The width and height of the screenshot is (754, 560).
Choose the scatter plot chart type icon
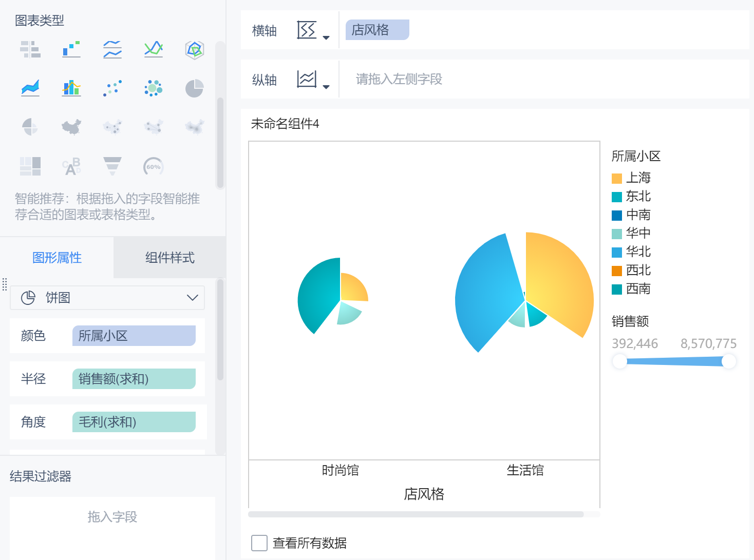click(112, 88)
